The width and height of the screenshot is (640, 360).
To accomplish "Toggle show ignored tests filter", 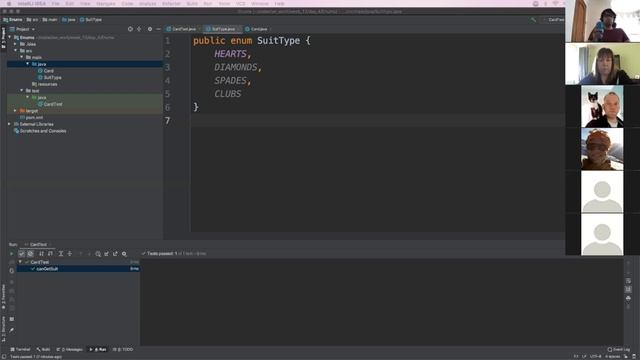I will coord(30,254).
